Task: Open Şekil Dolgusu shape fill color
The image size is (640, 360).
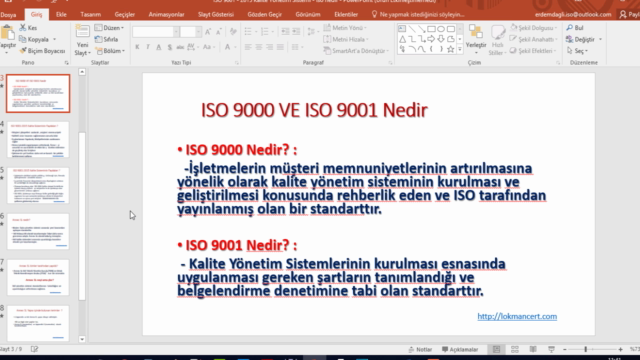Action: [533, 28]
